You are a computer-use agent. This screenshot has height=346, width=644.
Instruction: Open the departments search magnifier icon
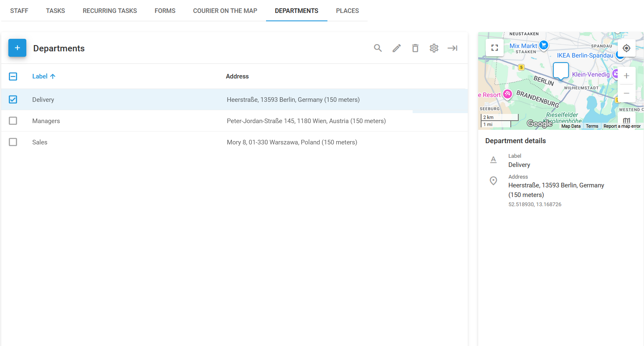(x=378, y=48)
